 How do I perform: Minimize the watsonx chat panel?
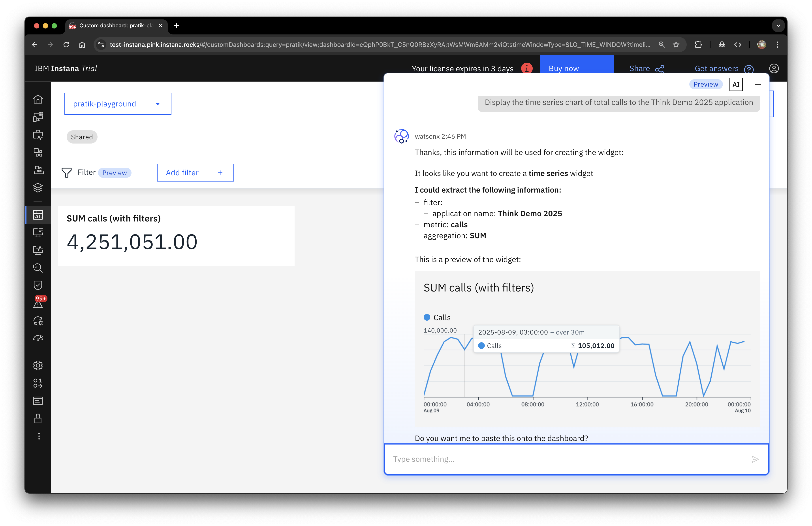758,84
